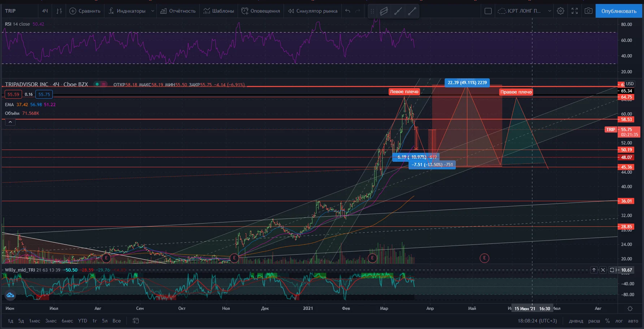Click the Сравнить compare button
644x329 pixels.
(85, 11)
